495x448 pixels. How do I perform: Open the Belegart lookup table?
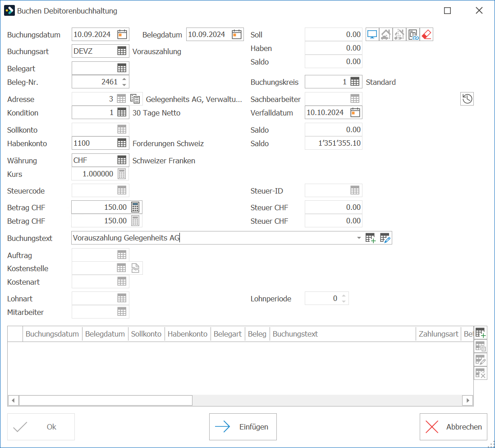[x=122, y=68]
